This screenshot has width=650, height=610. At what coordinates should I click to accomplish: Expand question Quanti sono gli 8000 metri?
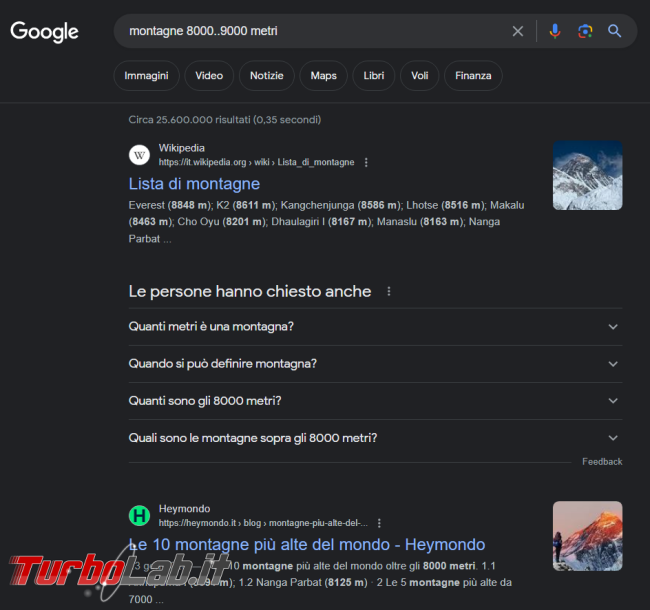375,401
